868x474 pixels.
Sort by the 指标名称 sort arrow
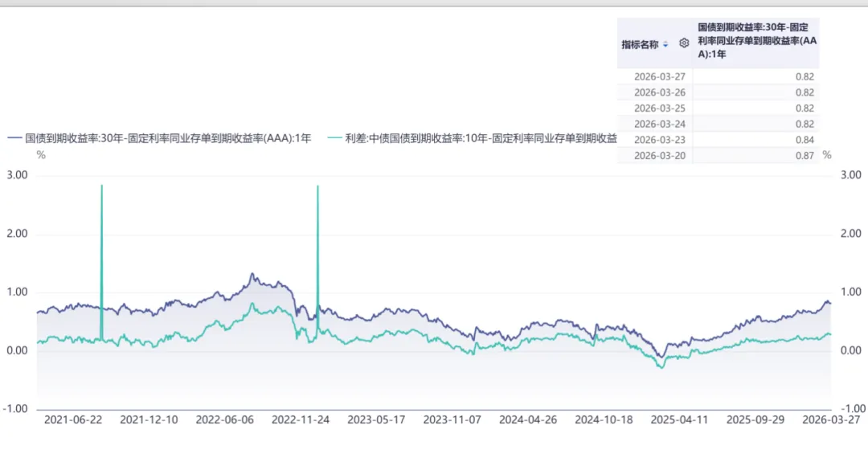[665, 44]
